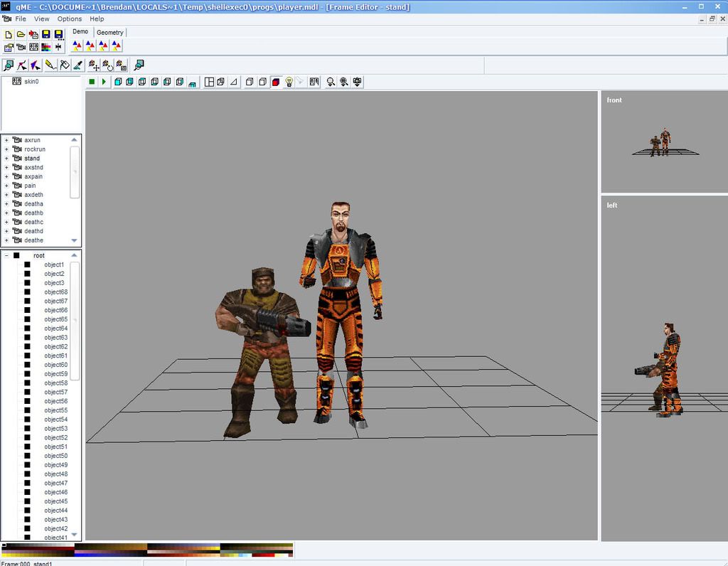728x566 pixels.
Task: Open the color palette rainbow icon
Action: 46,48
